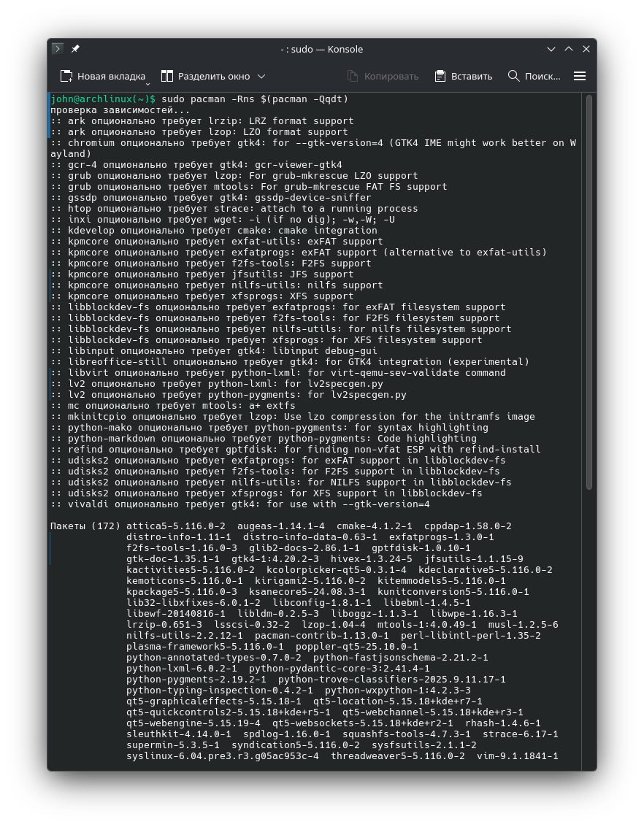Click the magnifier search icon

[513, 76]
